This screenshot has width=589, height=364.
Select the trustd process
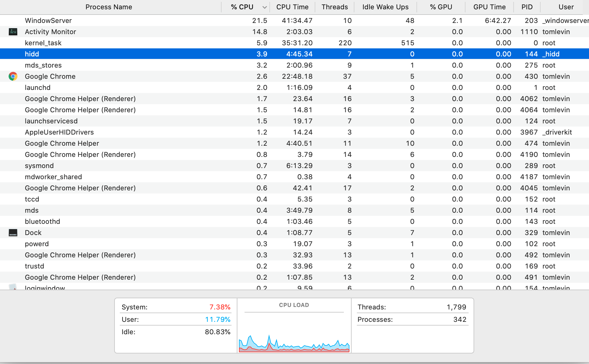[x=34, y=266]
